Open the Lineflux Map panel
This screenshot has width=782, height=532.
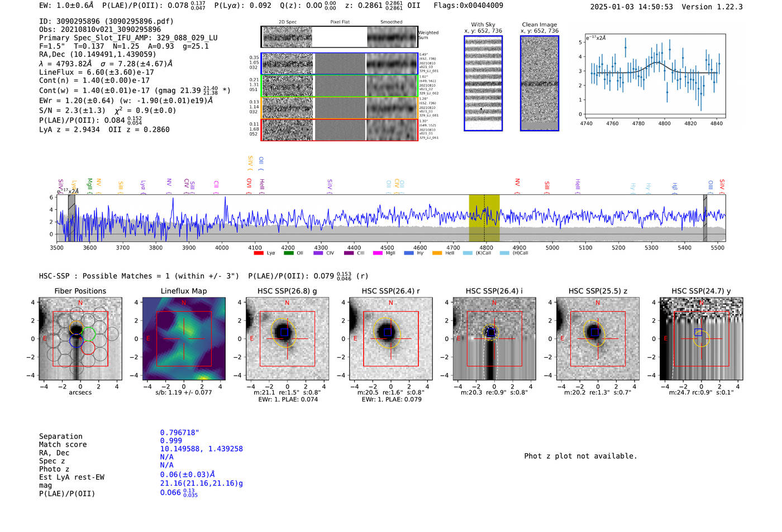click(184, 339)
